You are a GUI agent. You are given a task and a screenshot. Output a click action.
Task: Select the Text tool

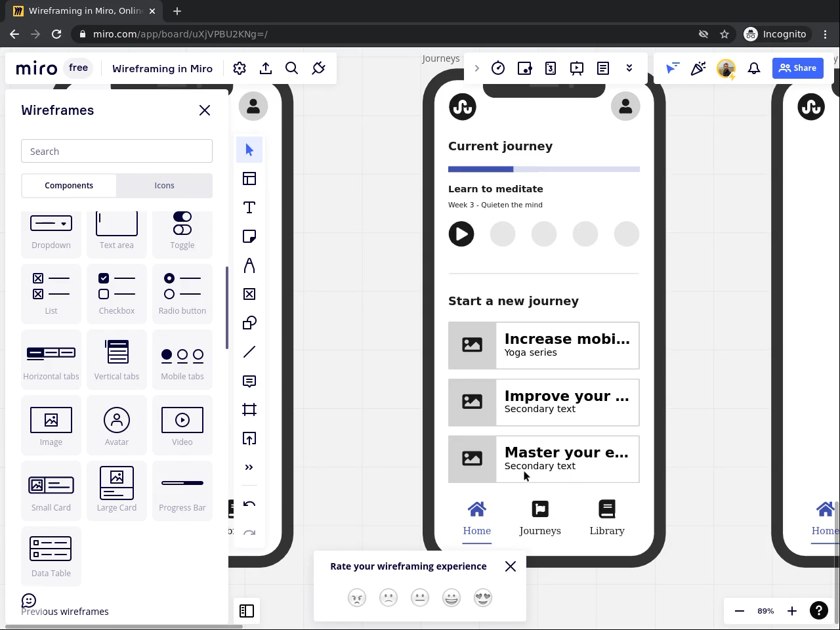coord(249,207)
